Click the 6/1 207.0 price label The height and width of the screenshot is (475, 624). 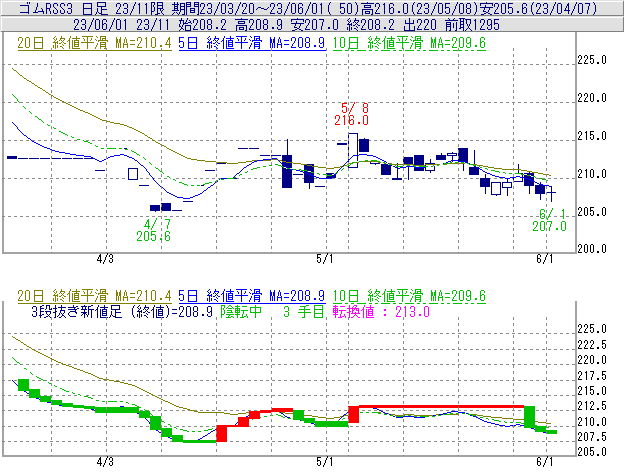[x=551, y=220]
